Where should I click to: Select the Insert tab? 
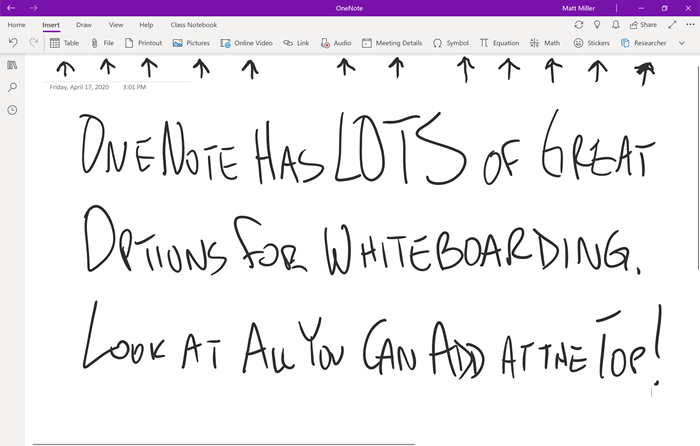[x=51, y=25]
